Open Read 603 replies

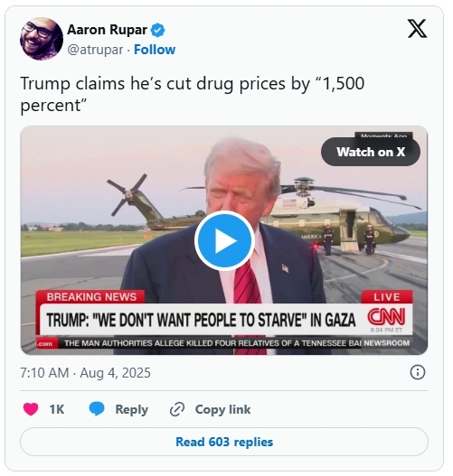[224, 442]
